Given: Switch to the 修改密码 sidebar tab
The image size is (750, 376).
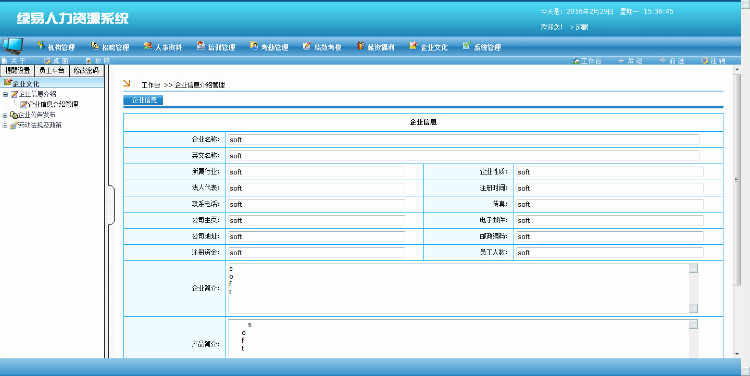Looking at the screenshot, I should tap(86, 70).
